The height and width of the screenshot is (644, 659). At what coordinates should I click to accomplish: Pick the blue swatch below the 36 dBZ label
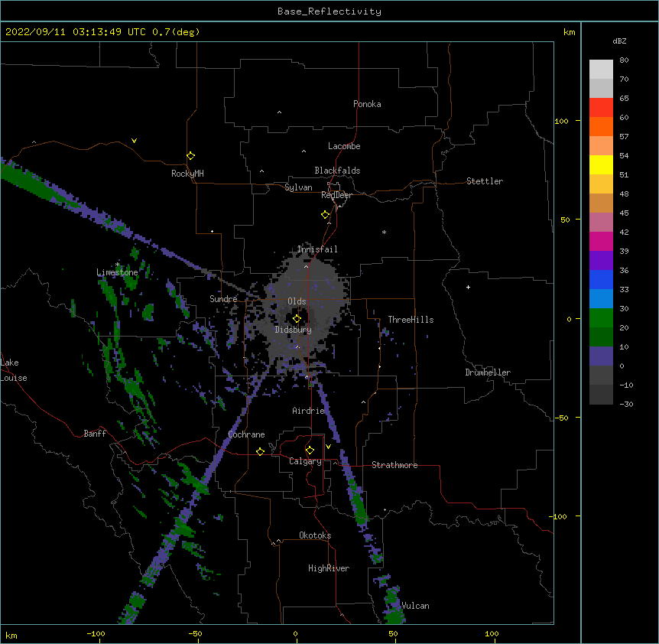(601, 279)
